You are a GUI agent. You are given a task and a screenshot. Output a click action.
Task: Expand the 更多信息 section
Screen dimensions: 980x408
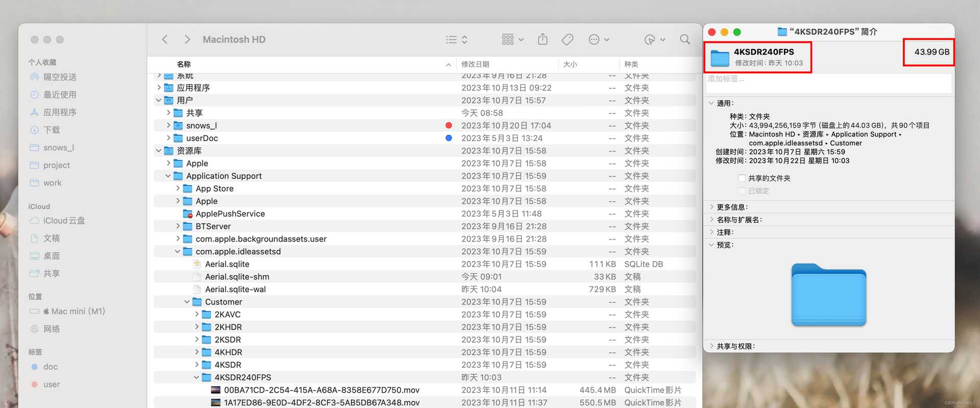712,207
